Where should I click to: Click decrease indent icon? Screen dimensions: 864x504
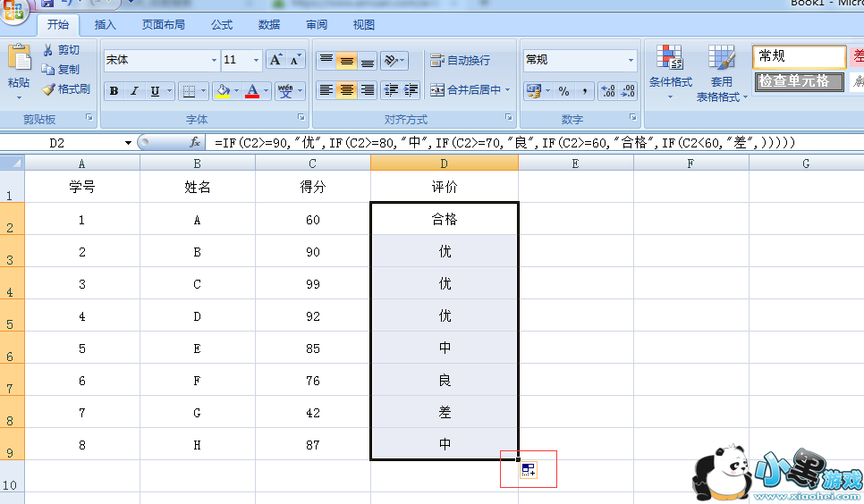tap(391, 89)
